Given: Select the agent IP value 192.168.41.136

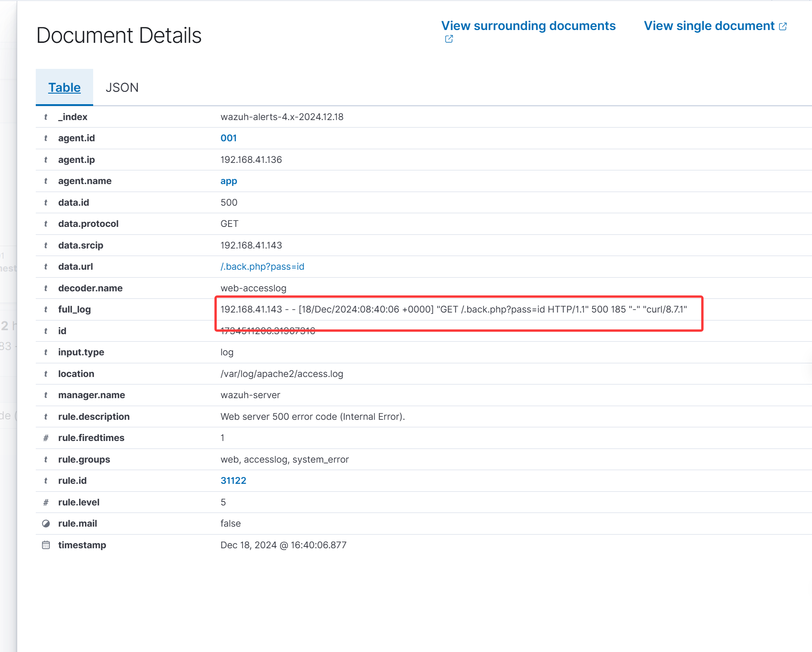Looking at the screenshot, I should coord(251,160).
